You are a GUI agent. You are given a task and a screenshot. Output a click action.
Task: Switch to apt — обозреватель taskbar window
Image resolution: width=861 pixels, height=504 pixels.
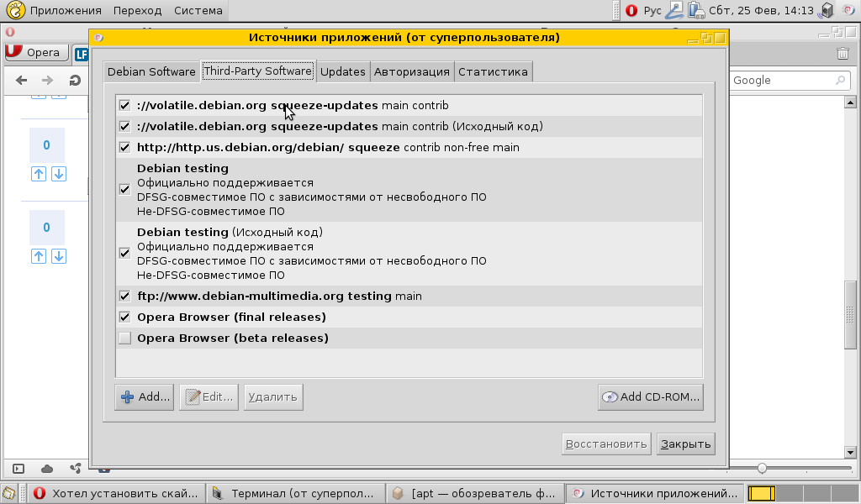click(x=475, y=494)
